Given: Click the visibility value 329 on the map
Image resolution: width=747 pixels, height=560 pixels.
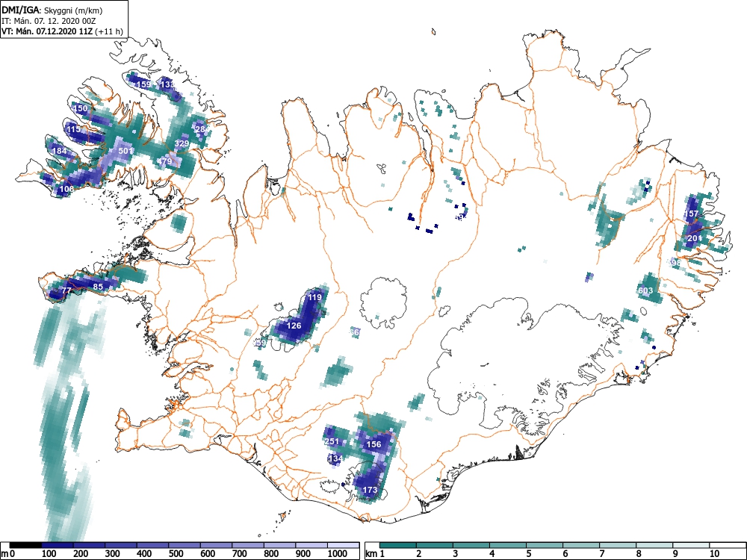Looking at the screenshot, I should [x=182, y=143].
